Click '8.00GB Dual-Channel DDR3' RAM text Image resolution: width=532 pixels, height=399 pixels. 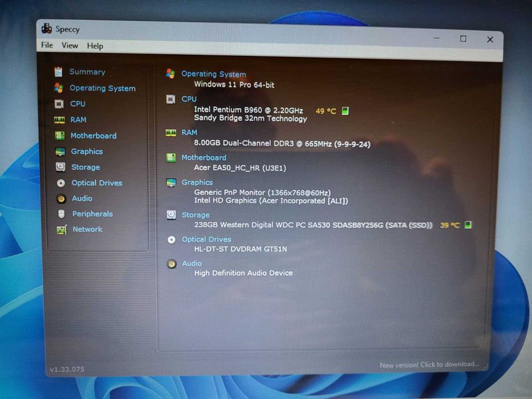282,143
